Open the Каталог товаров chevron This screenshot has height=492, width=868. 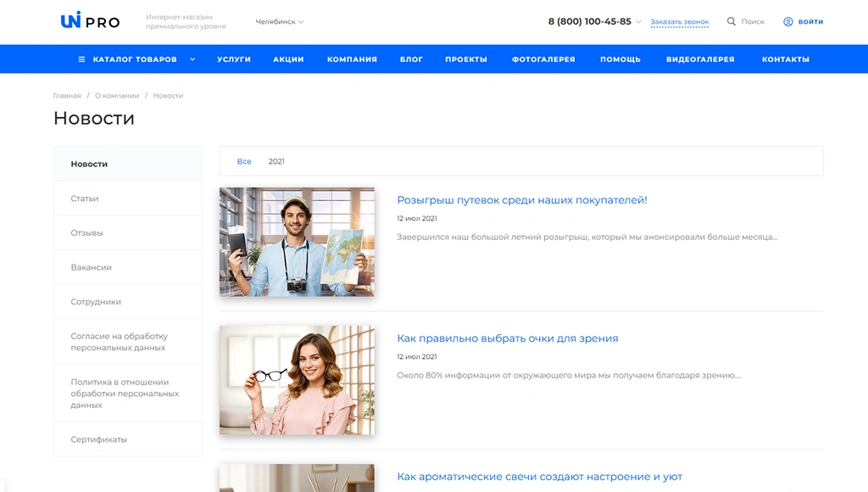[192, 59]
